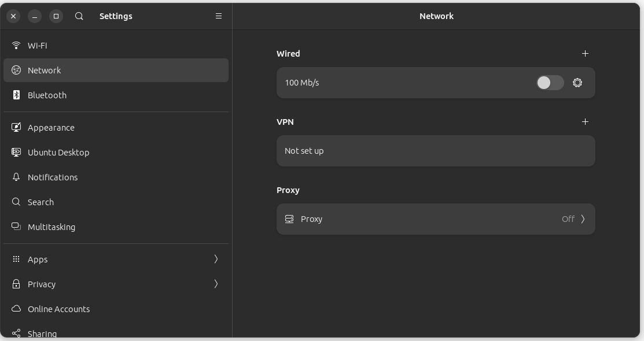
Task: Click the Proxy server icon
Action: pyautogui.click(x=289, y=218)
